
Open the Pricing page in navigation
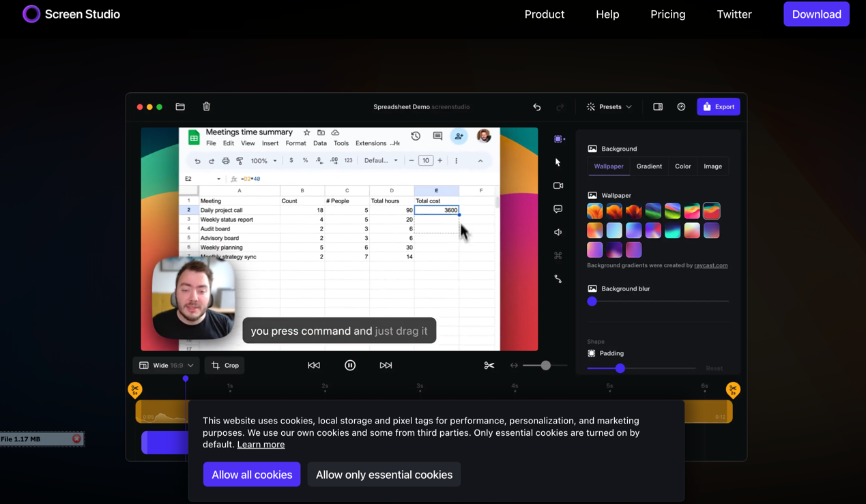(667, 14)
